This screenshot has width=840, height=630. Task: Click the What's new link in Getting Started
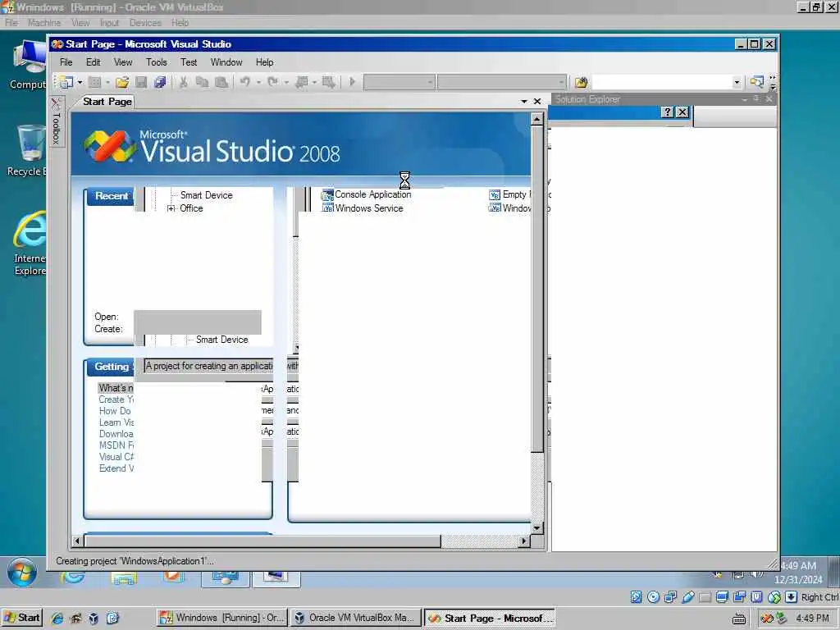[116, 388]
